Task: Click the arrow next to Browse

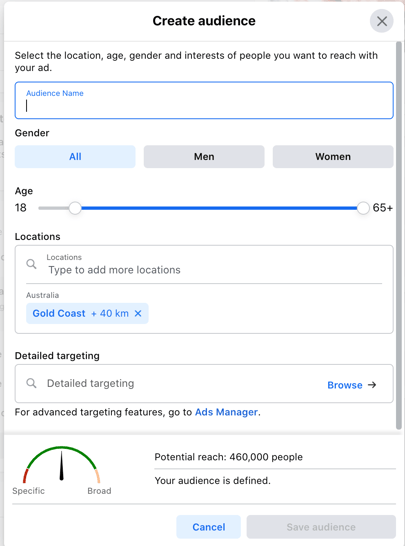Action: (372, 385)
